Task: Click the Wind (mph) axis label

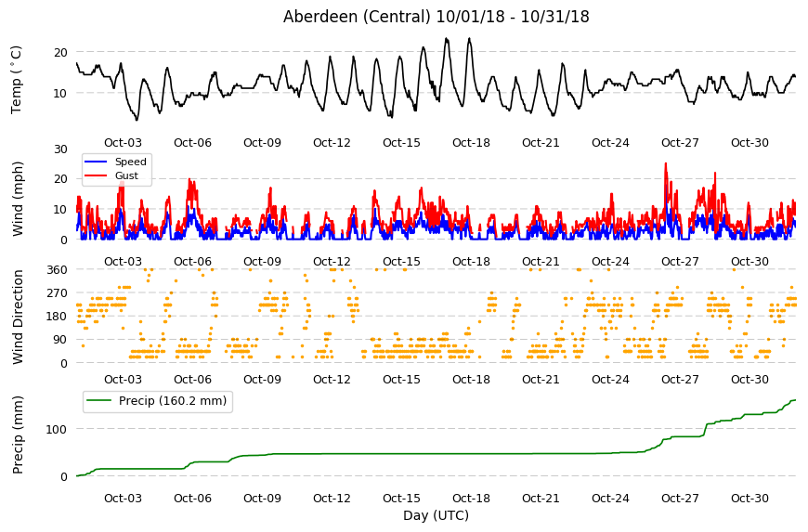Action: pos(18,199)
